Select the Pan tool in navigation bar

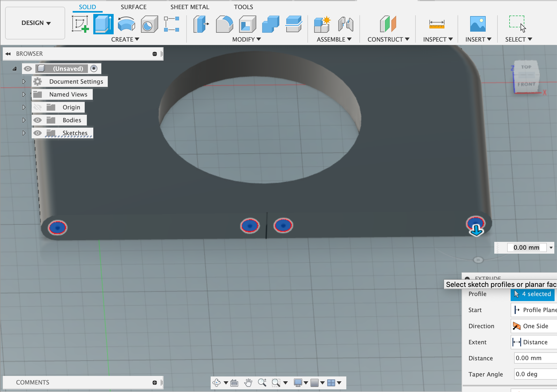pos(247,383)
